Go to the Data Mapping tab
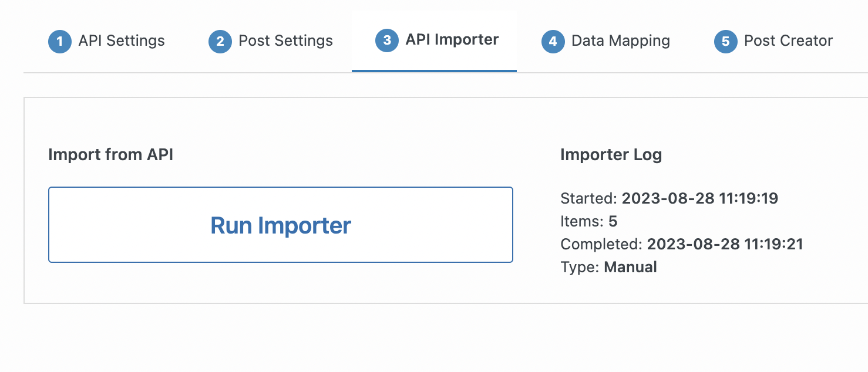Screen dimensions: 868x372 [x=605, y=41]
